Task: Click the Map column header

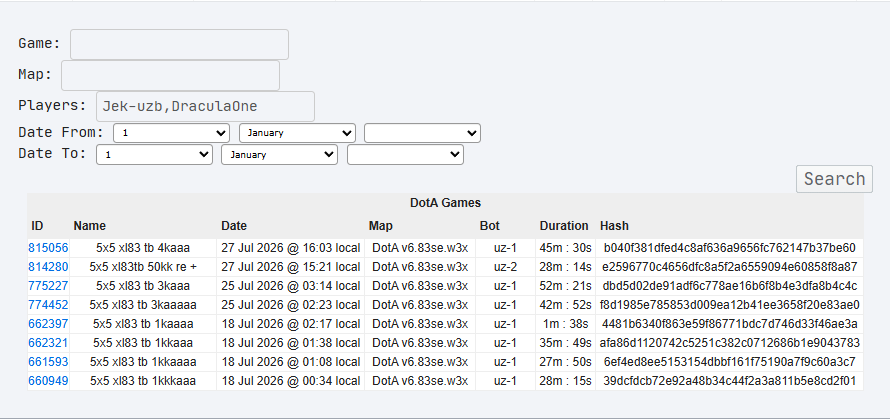Action: pos(380,226)
